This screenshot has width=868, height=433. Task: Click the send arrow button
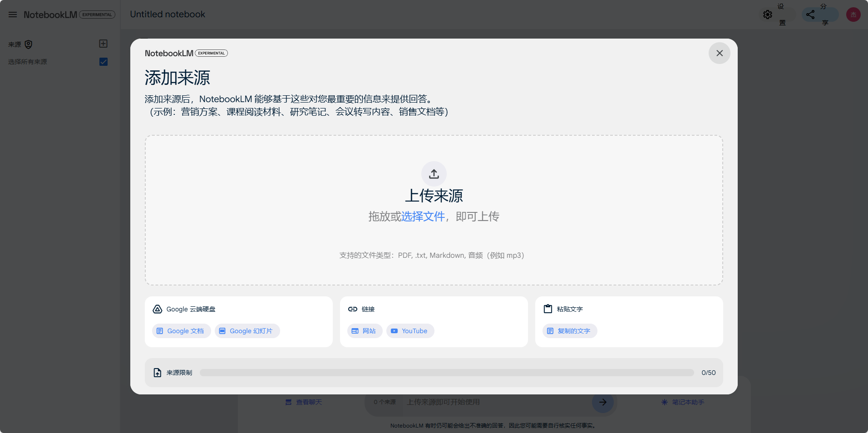(x=603, y=402)
